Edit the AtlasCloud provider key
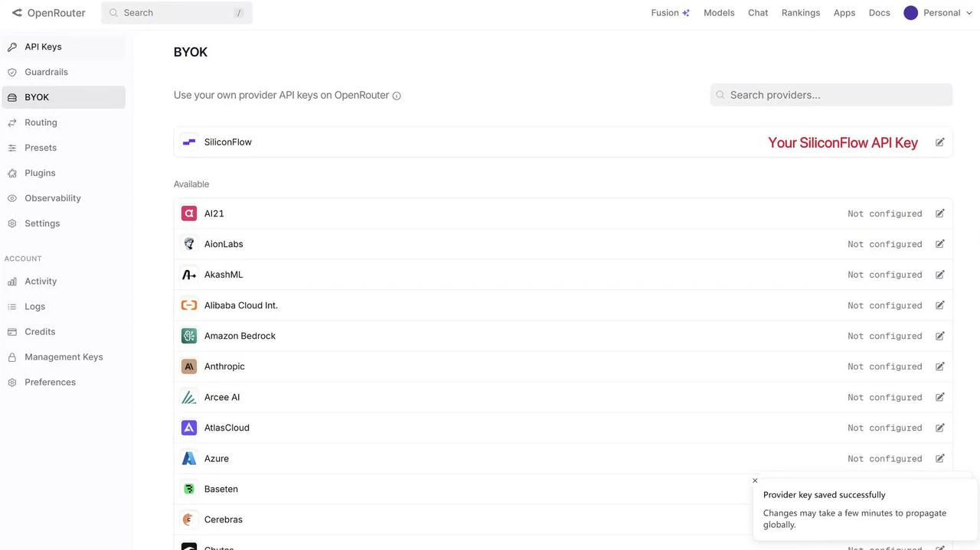Viewport: 980px width, 550px height. coord(939,428)
